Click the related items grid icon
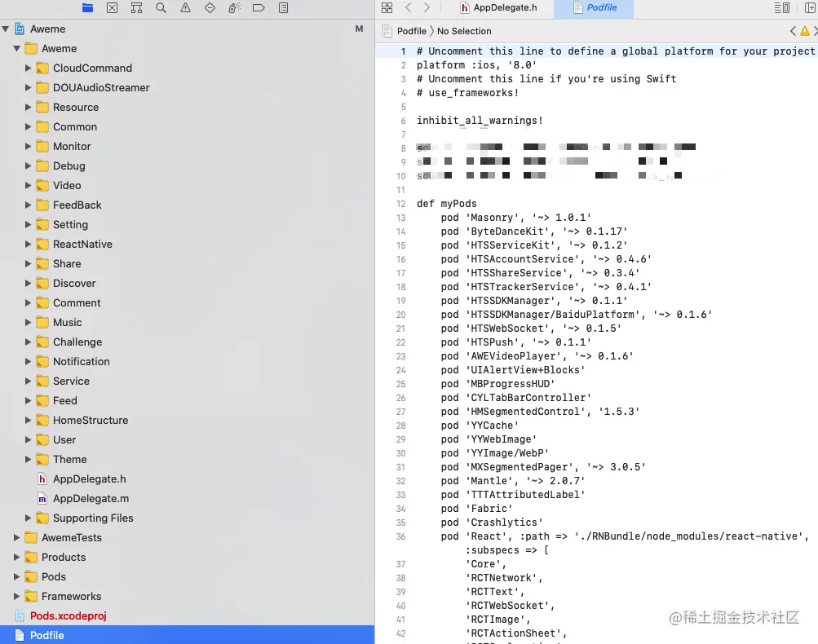The height and width of the screenshot is (644, 818). (x=387, y=8)
